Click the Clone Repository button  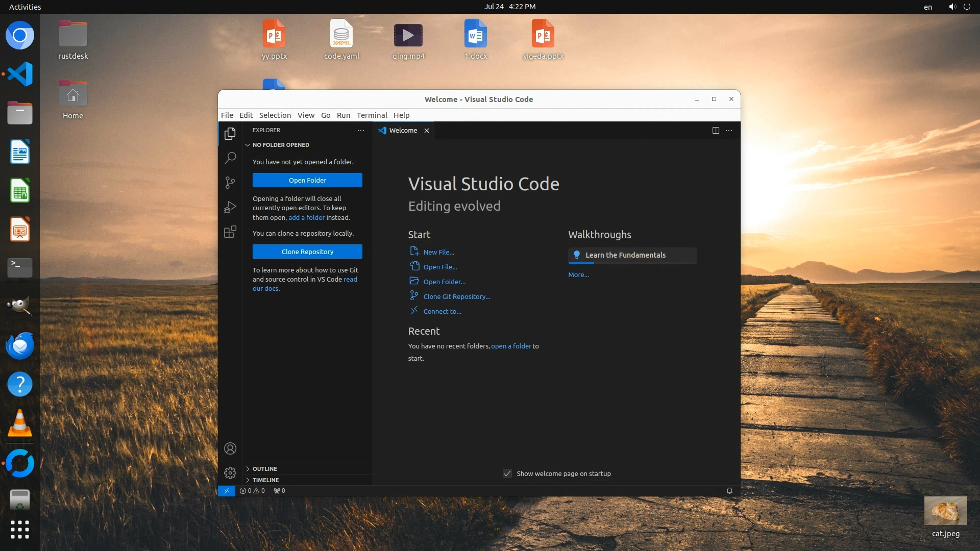[307, 252]
